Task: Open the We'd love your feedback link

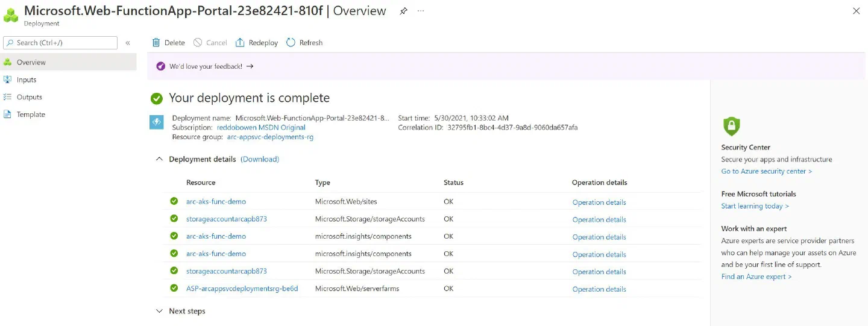Action: 211,66
